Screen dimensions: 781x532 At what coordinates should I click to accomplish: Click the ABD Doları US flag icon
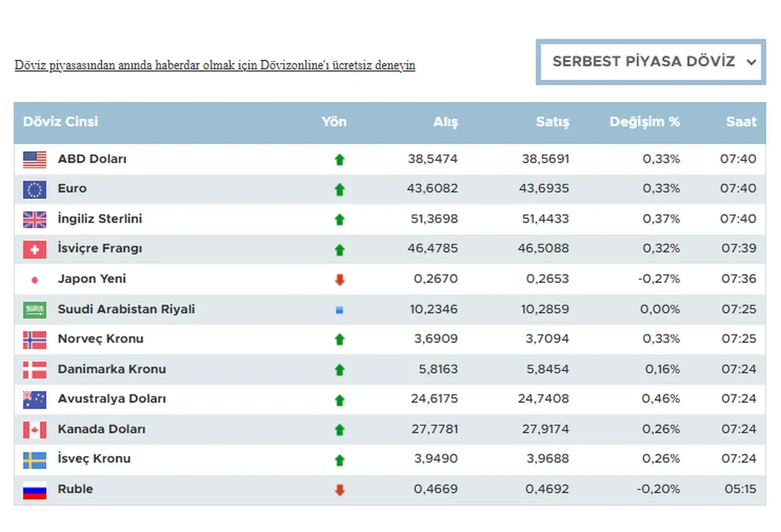click(35, 159)
